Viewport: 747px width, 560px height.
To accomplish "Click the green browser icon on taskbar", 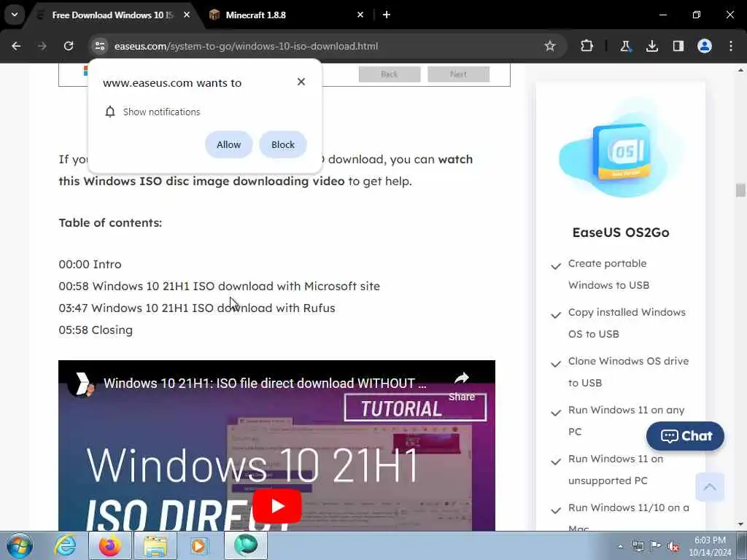I will pos(246,545).
